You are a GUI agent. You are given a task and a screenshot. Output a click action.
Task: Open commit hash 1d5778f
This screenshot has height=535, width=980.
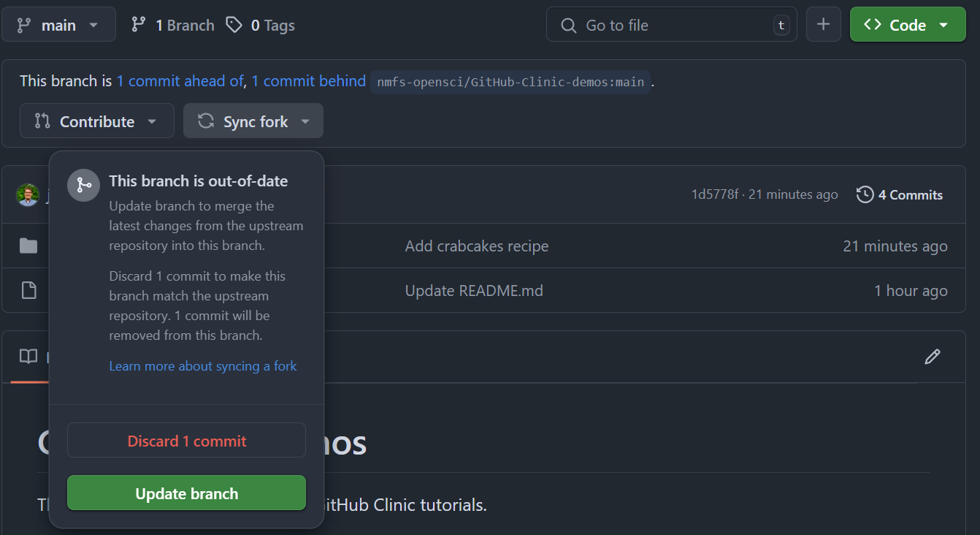(715, 194)
